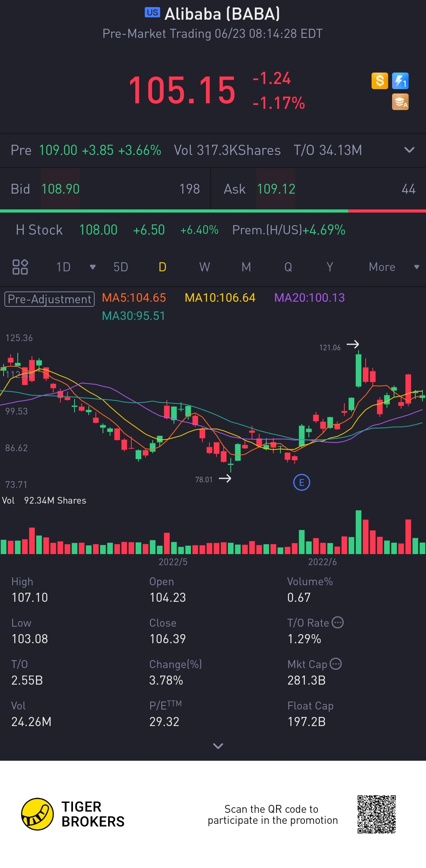
Task: Switch to the 5D chart tab
Action: tap(121, 267)
